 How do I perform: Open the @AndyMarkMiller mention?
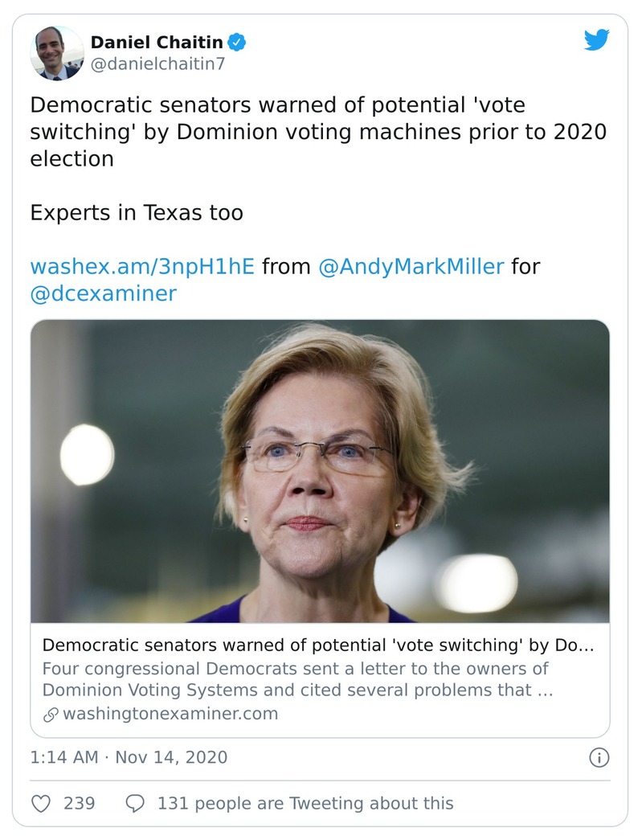pos(411,266)
